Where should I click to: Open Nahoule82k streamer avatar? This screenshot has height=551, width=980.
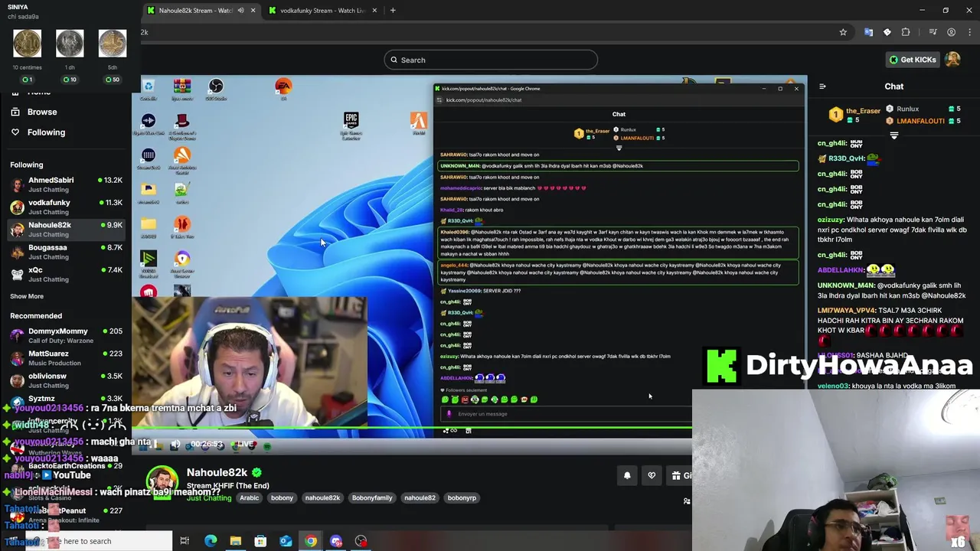point(162,481)
